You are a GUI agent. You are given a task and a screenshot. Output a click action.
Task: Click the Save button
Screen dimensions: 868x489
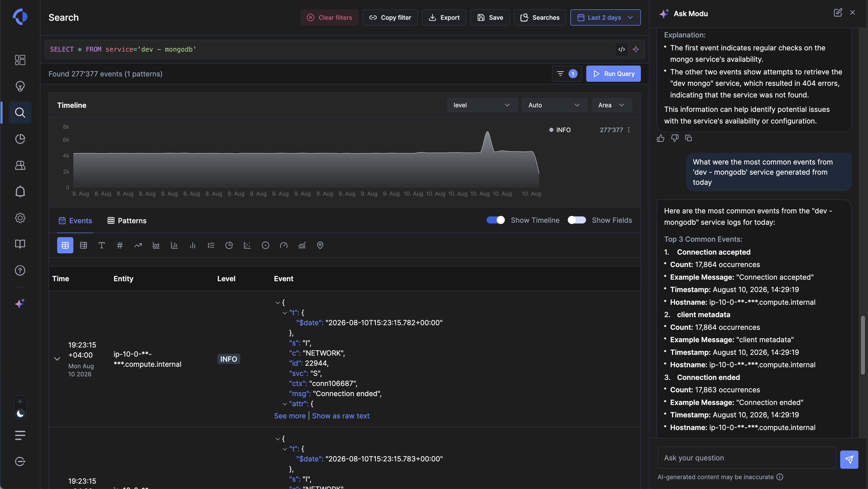click(490, 17)
